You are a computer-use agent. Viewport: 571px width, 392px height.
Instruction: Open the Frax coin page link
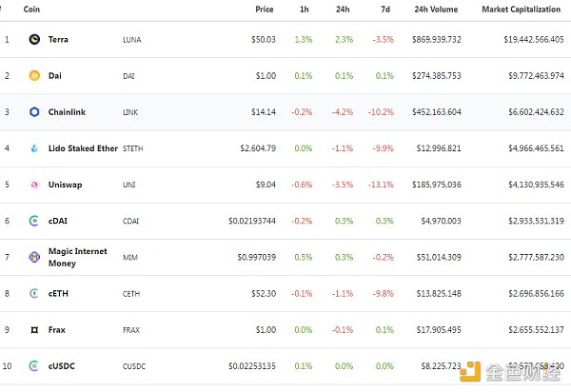(57, 330)
